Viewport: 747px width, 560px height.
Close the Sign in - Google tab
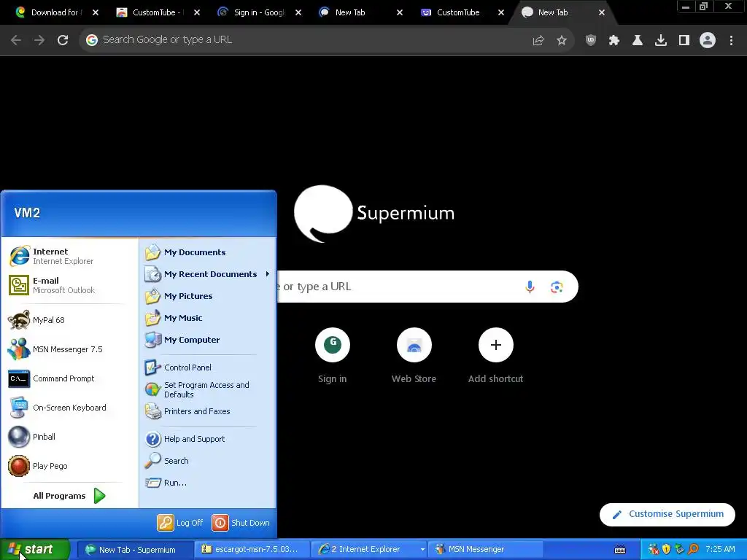298,13
